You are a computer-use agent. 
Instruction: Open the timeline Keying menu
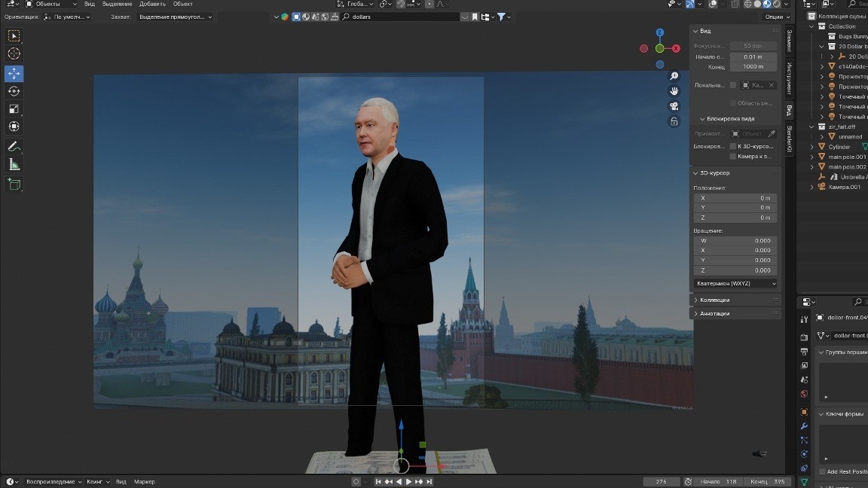click(x=98, y=482)
